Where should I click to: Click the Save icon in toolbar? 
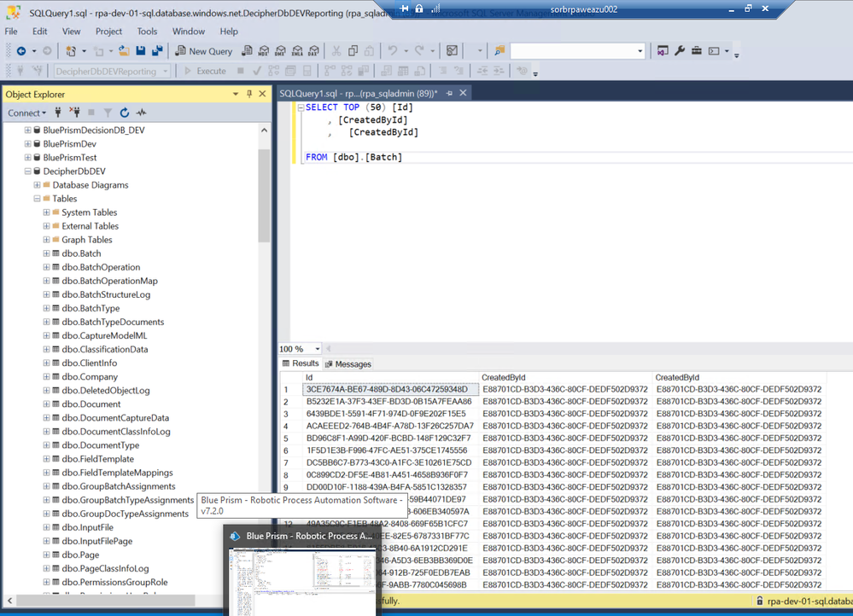(x=142, y=51)
